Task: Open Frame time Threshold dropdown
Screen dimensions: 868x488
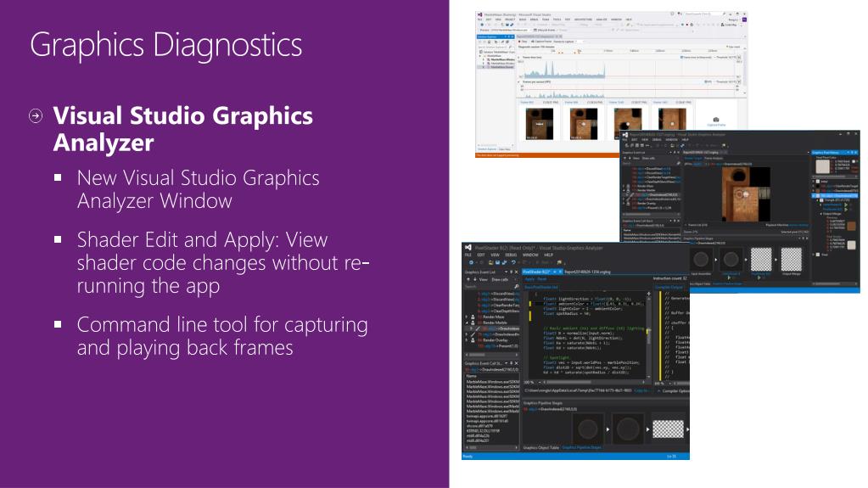Action: 740,57
